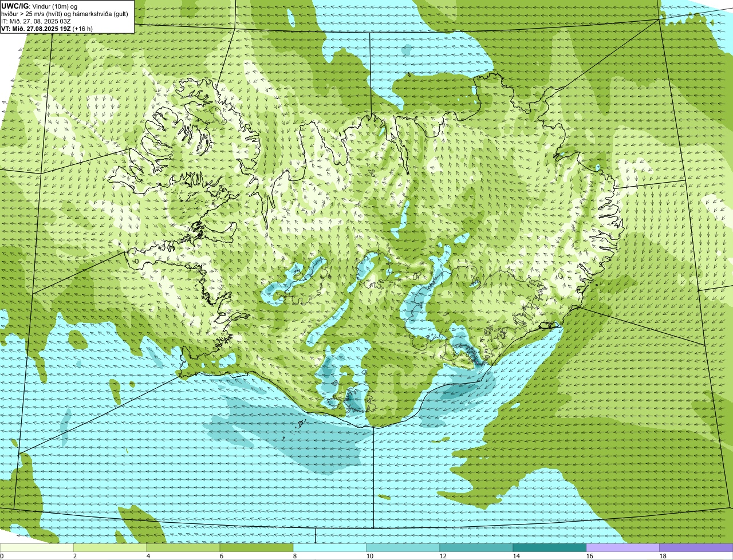The width and height of the screenshot is (733, 560).
Task: Pick the light cyan 8–10 m/s legend swatch
Action: pos(330,548)
